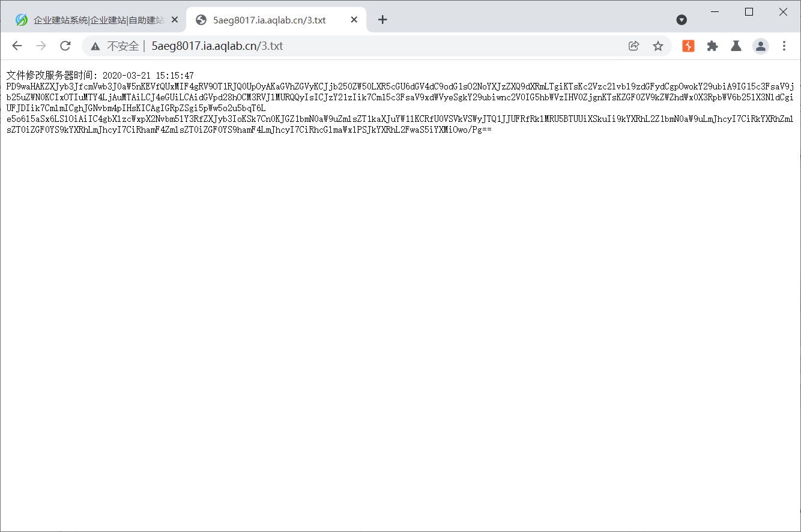
Task: Reload the current page
Action: point(65,46)
